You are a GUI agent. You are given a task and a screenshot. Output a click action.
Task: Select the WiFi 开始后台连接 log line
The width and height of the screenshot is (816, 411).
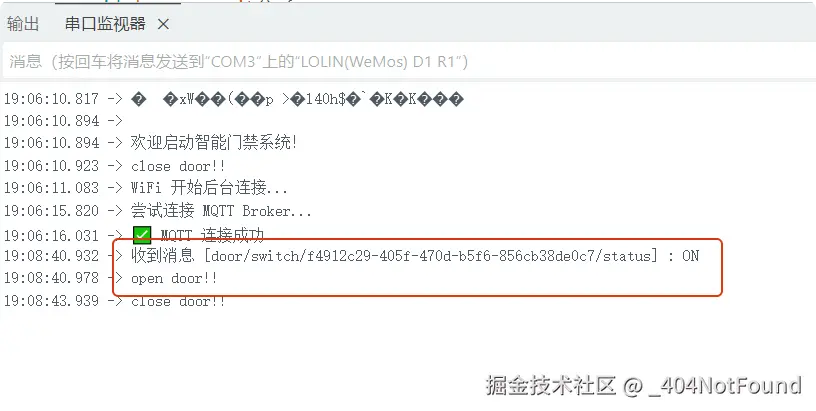[146, 187]
